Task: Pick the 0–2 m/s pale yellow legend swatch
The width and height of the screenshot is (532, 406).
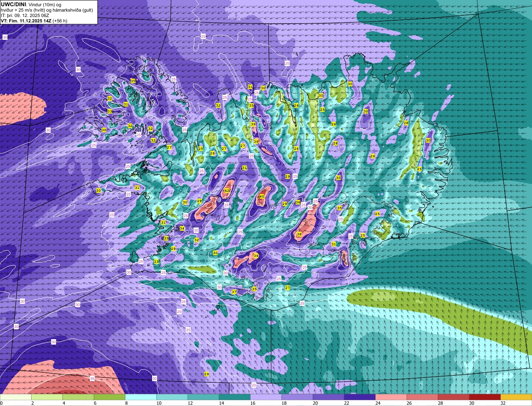Action: [16, 397]
